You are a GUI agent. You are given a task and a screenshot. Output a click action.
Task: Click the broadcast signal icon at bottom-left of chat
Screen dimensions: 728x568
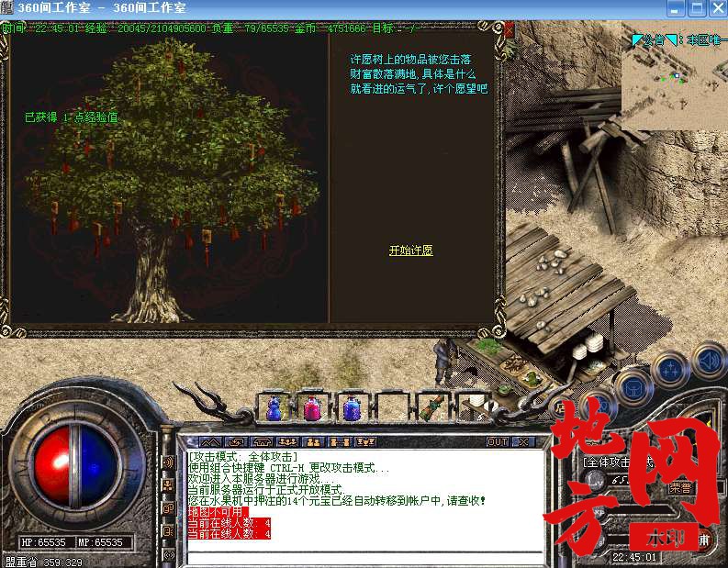(x=168, y=554)
